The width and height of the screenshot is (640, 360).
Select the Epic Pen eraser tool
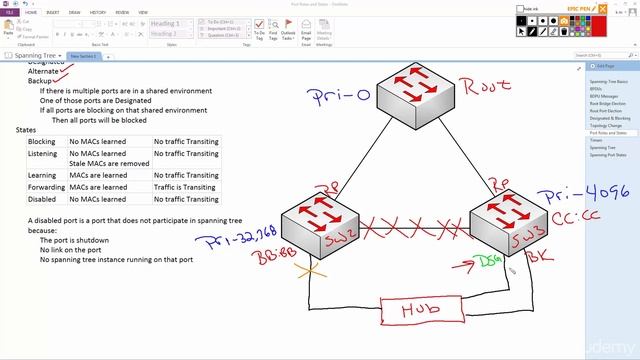[x=553, y=32]
